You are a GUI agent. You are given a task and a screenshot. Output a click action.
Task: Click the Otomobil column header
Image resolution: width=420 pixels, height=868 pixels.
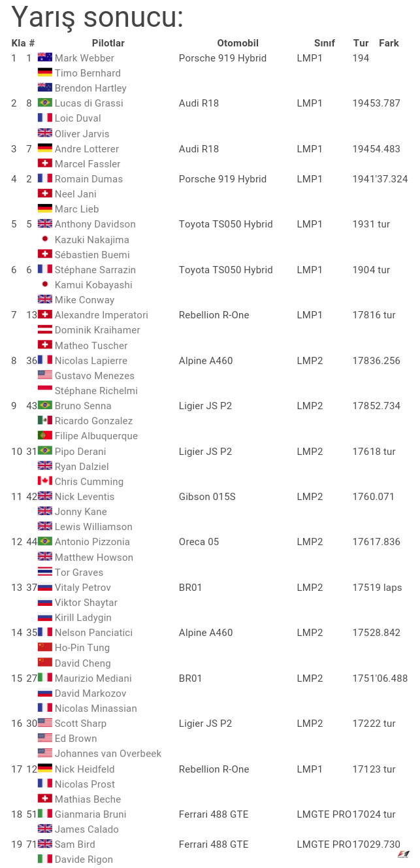coord(238,43)
